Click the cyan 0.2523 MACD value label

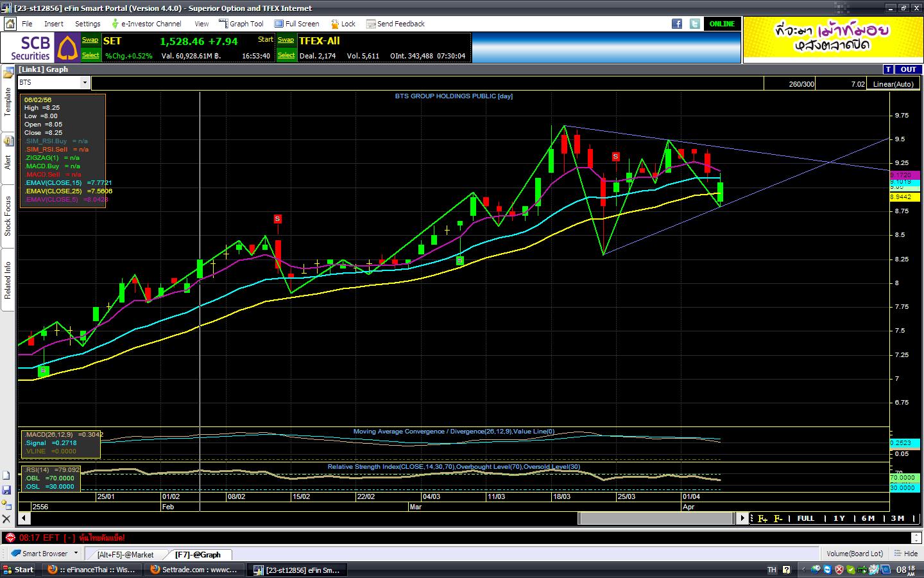pos(904,443)
